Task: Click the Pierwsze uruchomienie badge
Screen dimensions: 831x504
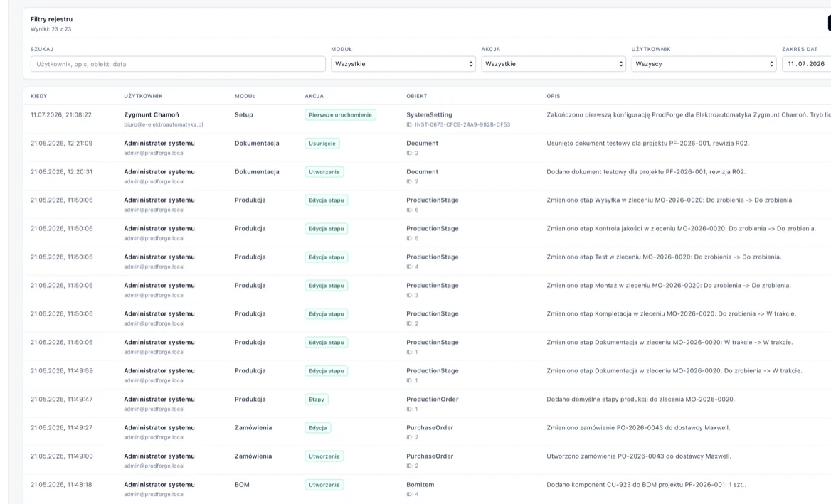Action: [x=340, y=115]
